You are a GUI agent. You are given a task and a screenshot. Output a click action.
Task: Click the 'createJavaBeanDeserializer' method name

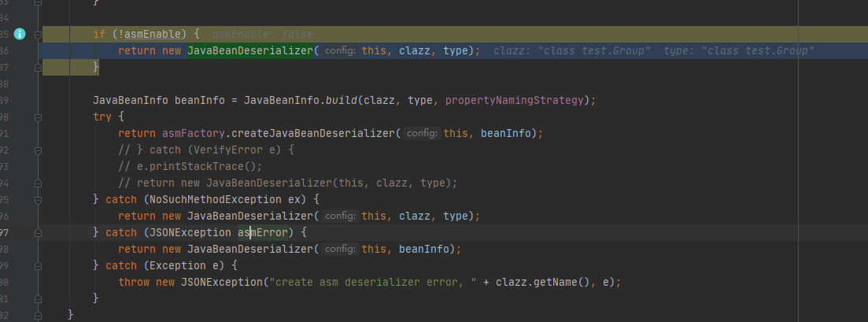(x=313, y=134)
